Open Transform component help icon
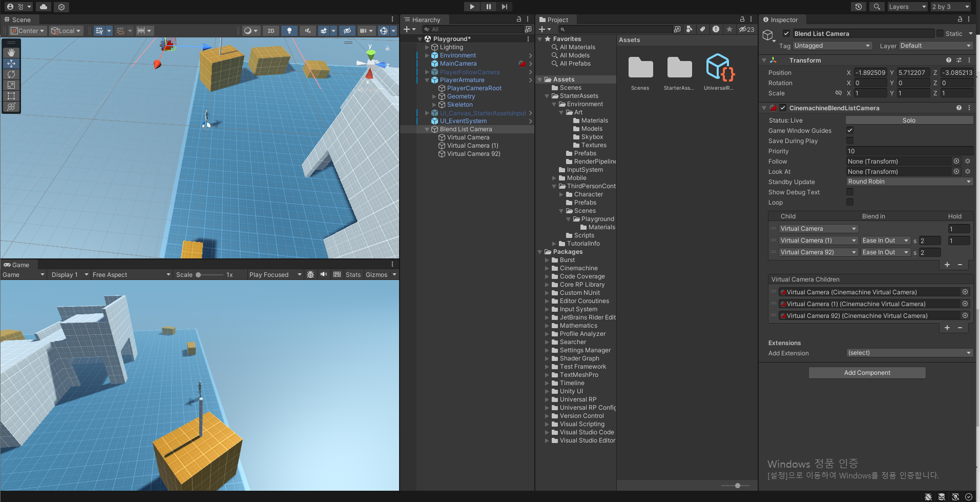The image size is (980, 502). point(949,60)
